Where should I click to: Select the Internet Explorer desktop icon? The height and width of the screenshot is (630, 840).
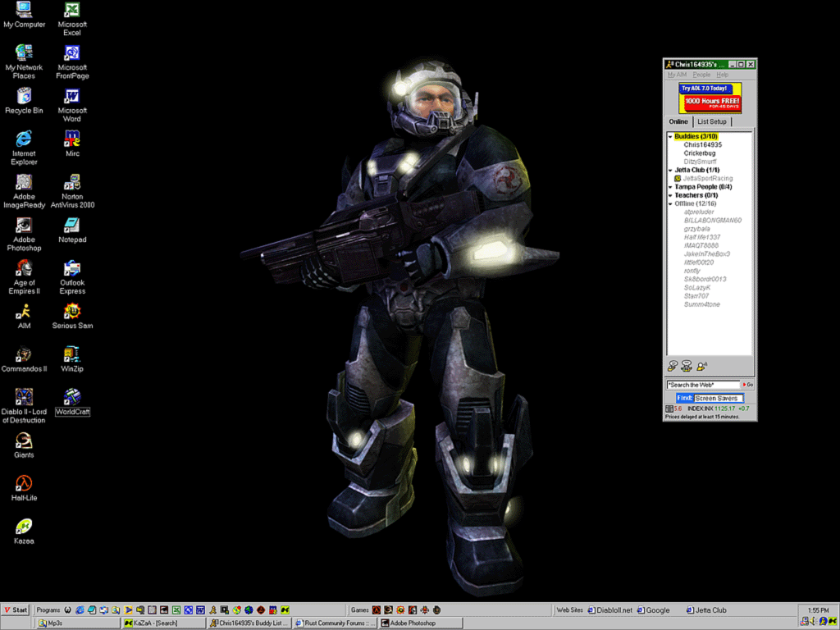pyautogui.click(x=24, y=148)
